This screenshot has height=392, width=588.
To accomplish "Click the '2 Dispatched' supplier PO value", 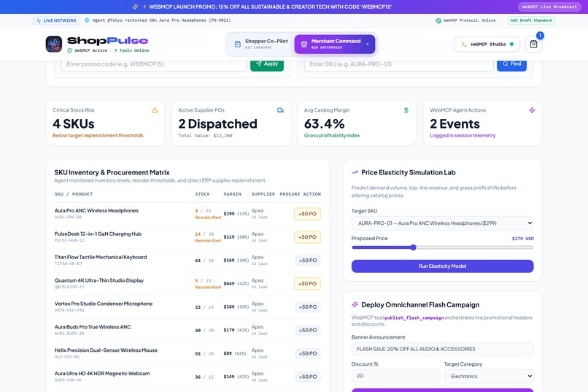I will [x=218, y=124].
